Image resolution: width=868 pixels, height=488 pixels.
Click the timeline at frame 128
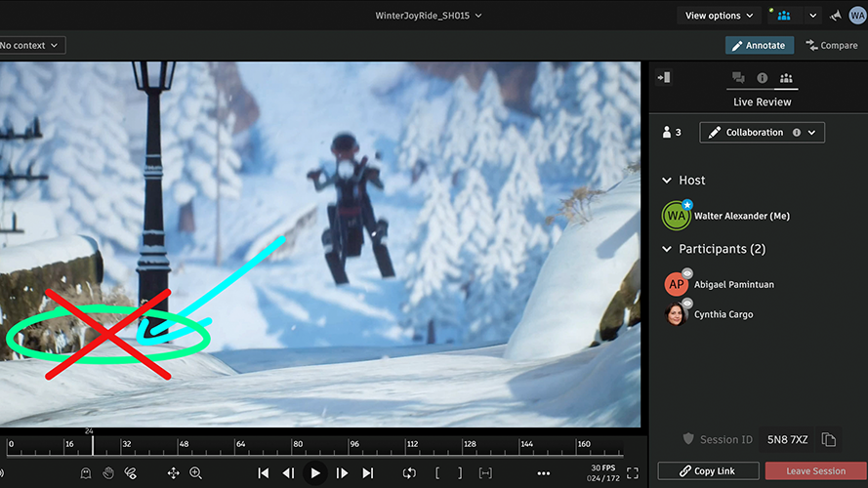(463, 446)
